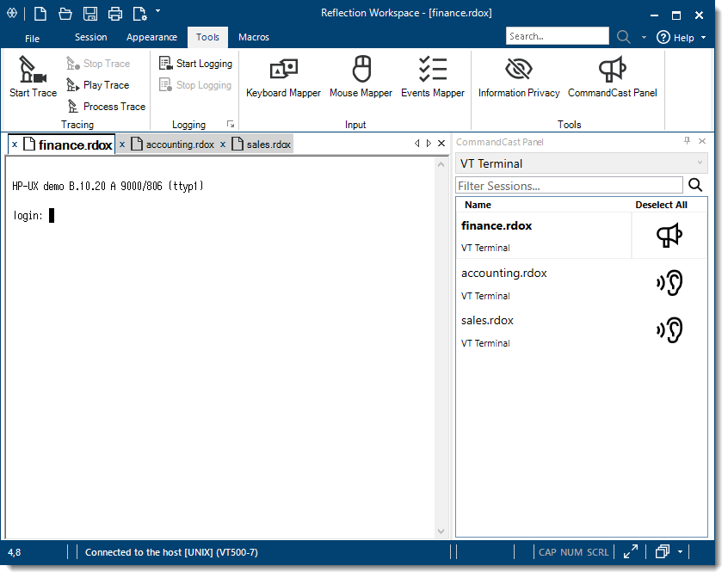Click the Filter Sessions input field
The height and width of the screenshot is (578, 728).
coord(569,186)
